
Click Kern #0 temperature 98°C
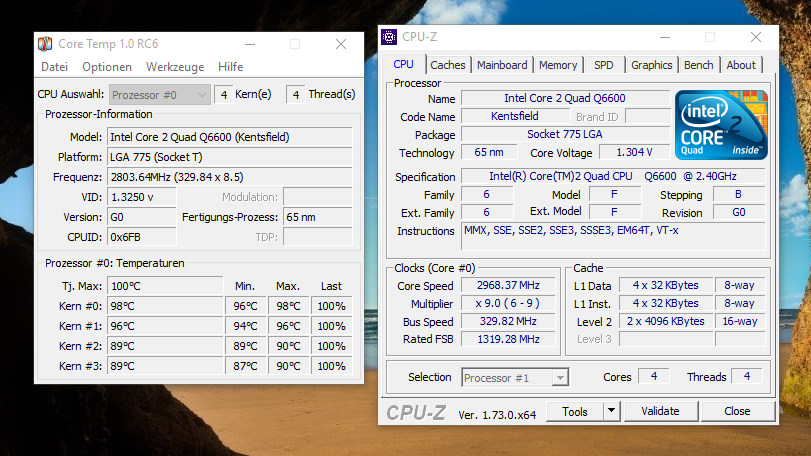tap(165, 306)
